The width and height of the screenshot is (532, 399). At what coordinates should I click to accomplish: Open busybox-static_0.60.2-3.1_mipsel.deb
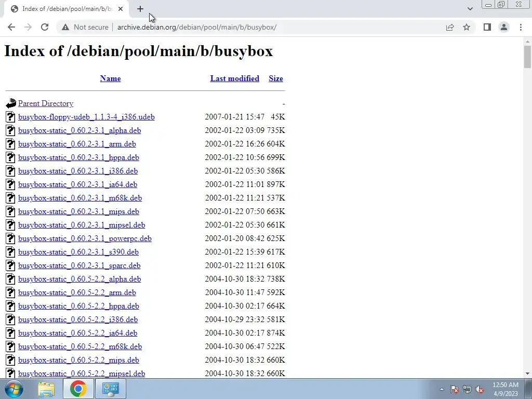82,225
